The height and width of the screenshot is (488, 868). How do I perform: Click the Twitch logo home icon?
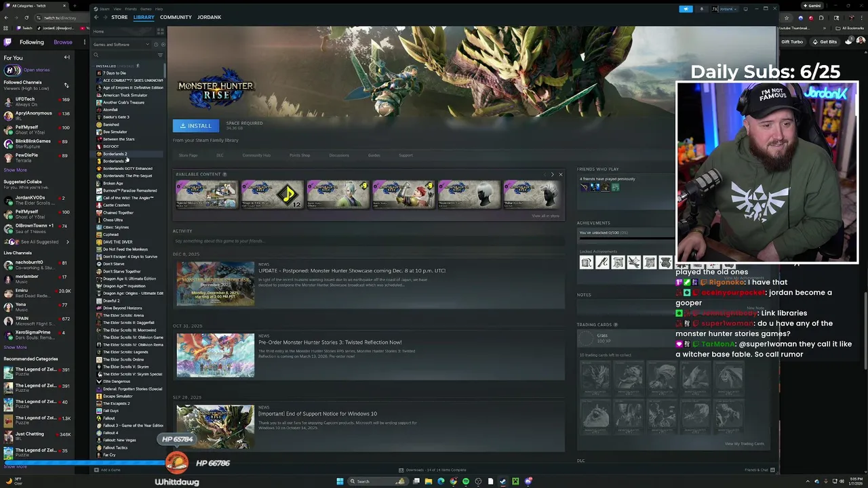(7, 42)
